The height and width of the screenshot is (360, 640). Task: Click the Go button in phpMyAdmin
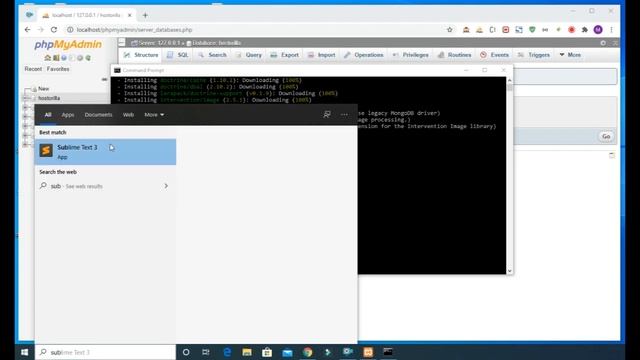pyautogui.click(x=606, y=136)
